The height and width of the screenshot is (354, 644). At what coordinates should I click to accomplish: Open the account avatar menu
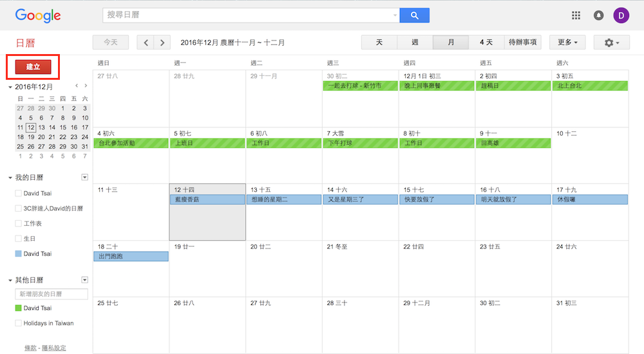pos(621,15)
